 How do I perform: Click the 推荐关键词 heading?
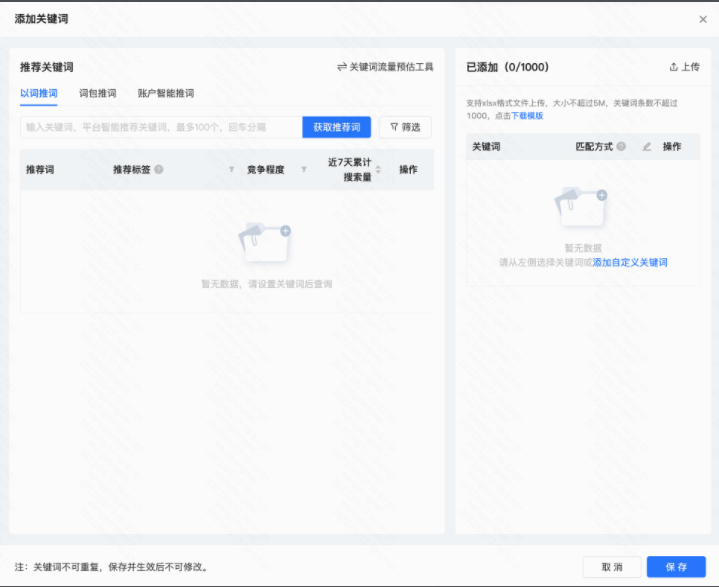[x=47, y=67]
